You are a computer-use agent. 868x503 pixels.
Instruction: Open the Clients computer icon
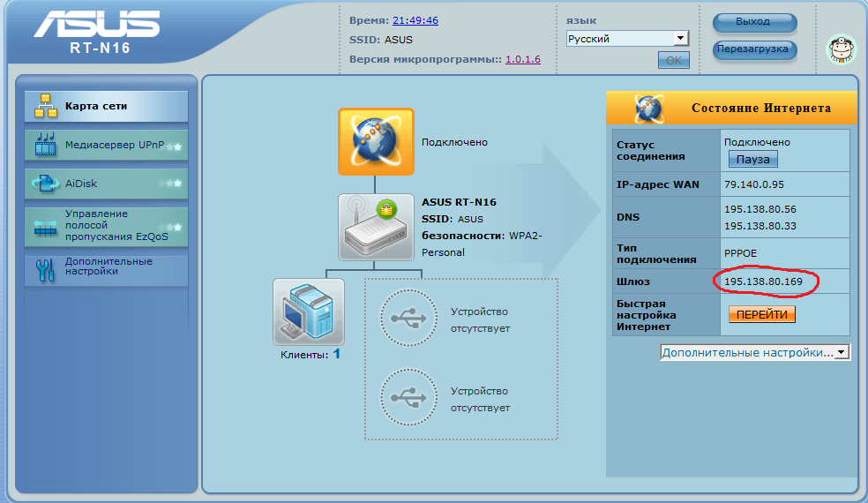(x=309, y=312)
